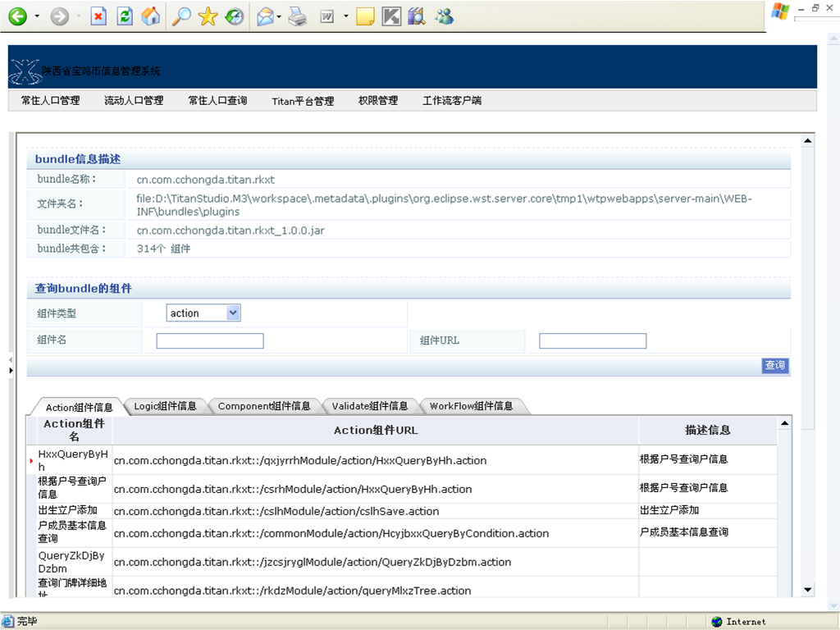The height and width of the screenshot is (630, 840).
Task: Click the Stop loading icon
Action: tap(98, 16)
